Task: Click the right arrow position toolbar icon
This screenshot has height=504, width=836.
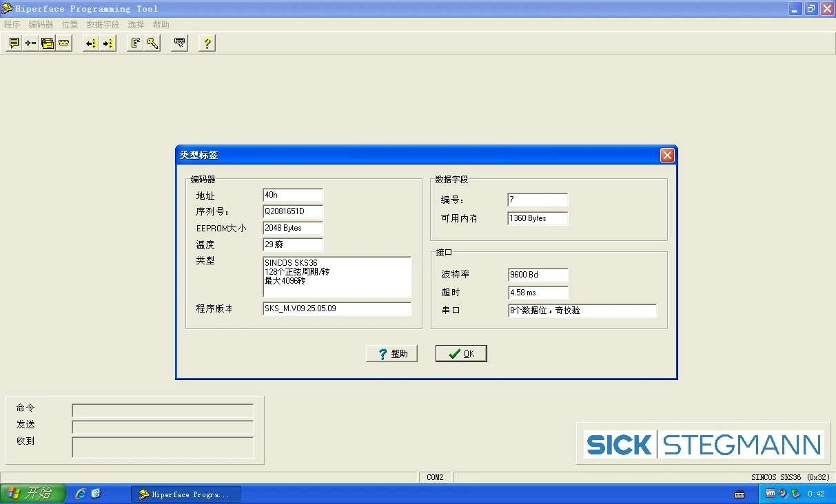Action: tap(106, 43)
